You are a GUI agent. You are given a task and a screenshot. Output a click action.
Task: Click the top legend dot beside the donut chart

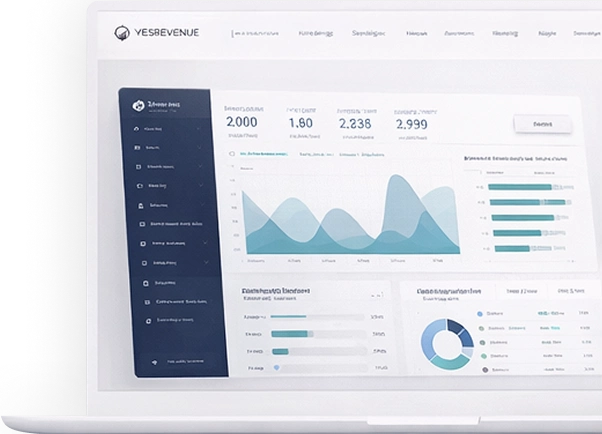480,314
